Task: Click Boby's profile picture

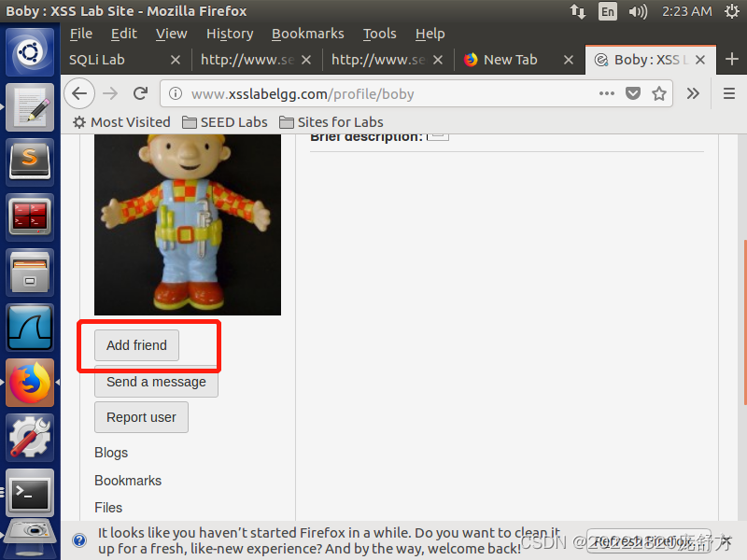Action: pyautogui.click(x=188, y=225)
